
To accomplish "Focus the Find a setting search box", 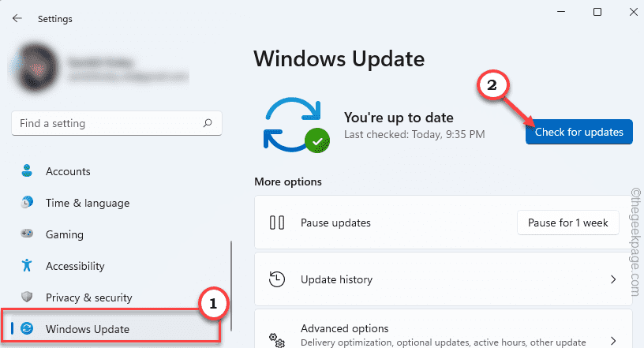I will tap(107, 123).
